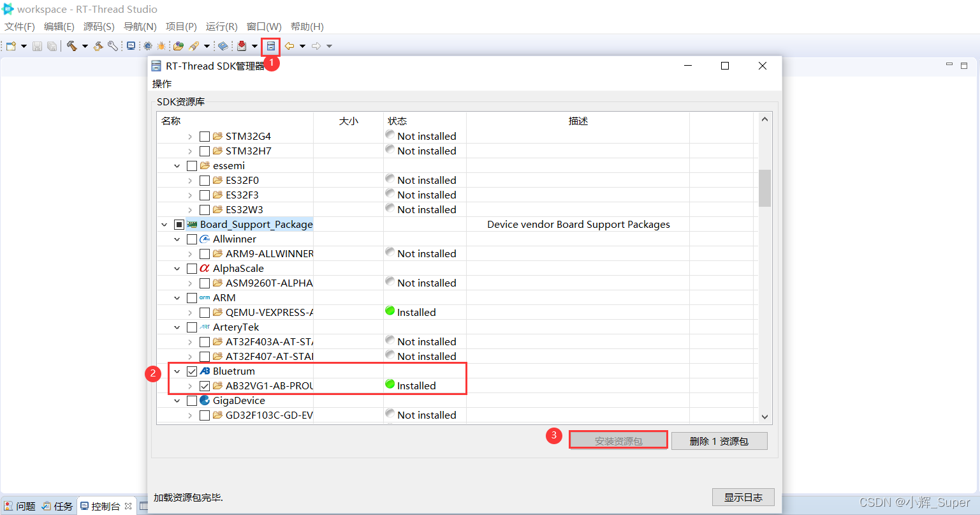The image size is (980, 515).
Task: Open the New wizard dropdown arrow
Action: (x=24, y=46)
